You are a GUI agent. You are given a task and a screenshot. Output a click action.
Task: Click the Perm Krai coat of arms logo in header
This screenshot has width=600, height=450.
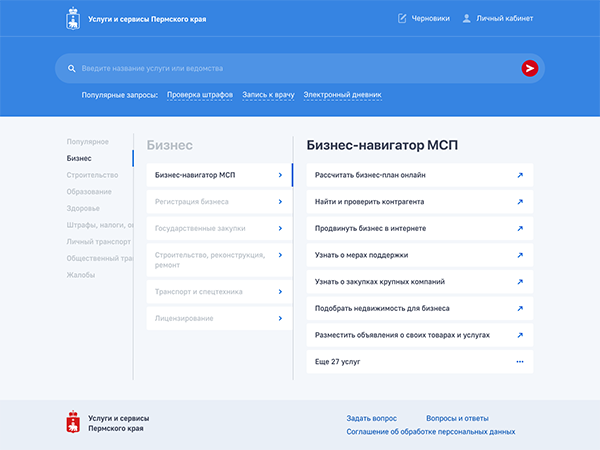73,18
